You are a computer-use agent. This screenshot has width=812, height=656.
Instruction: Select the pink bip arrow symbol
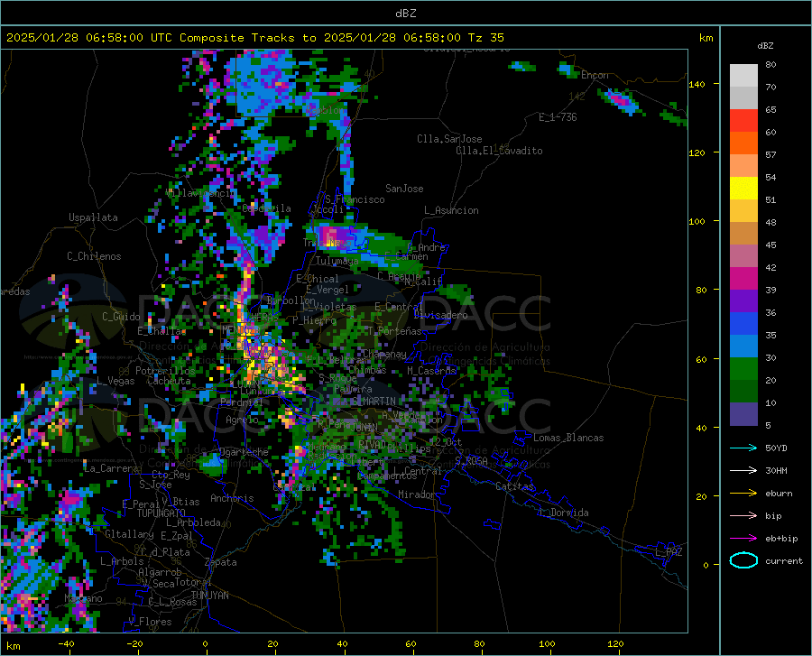(743, 516)
